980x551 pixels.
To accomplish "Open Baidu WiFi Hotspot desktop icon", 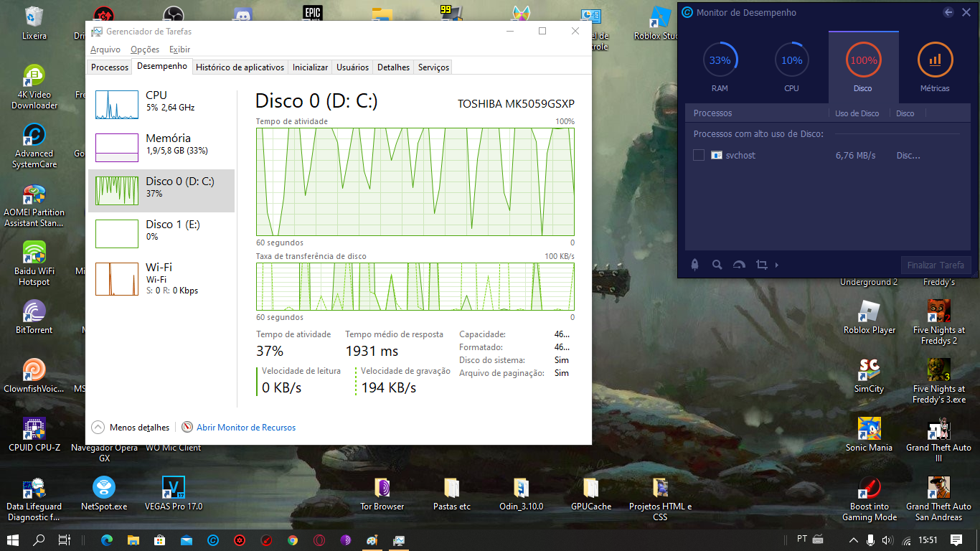I will pyautogui.click(x=34, y=264).
